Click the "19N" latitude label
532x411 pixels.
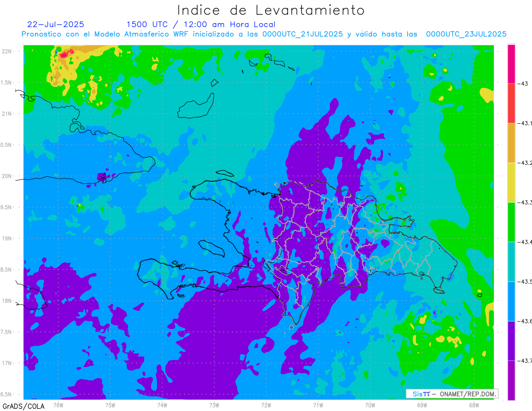(x=7, y=238)
